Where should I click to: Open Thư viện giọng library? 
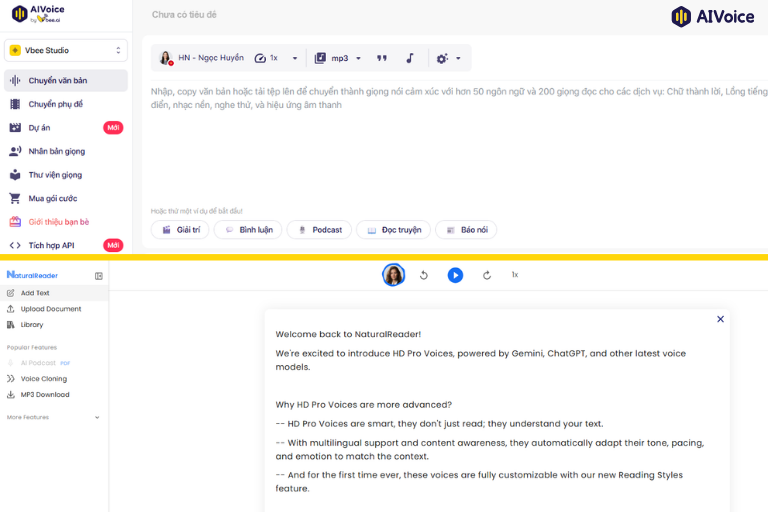[x=66, y=174]
